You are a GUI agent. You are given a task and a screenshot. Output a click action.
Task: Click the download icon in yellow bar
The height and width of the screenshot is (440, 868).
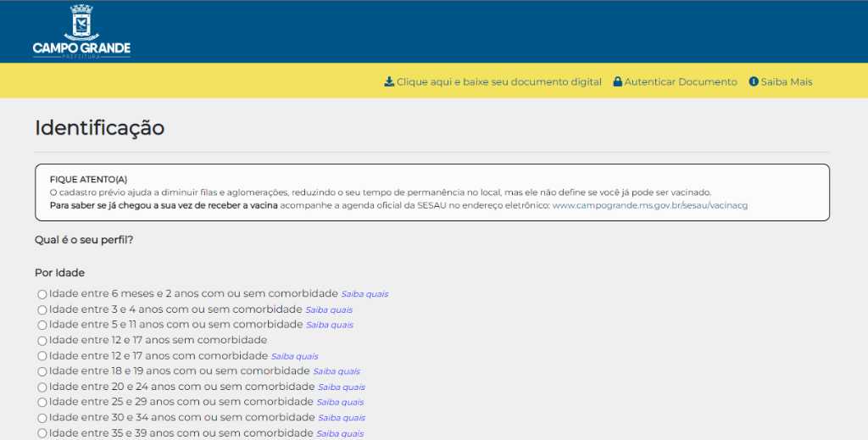coord(389,82)
